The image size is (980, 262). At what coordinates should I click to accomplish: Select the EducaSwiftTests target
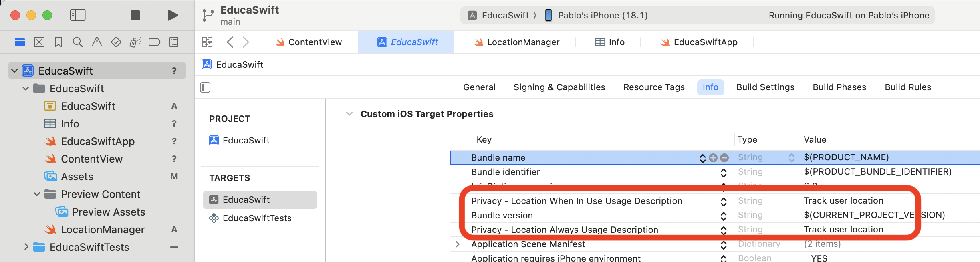click(x=257, y=218)
